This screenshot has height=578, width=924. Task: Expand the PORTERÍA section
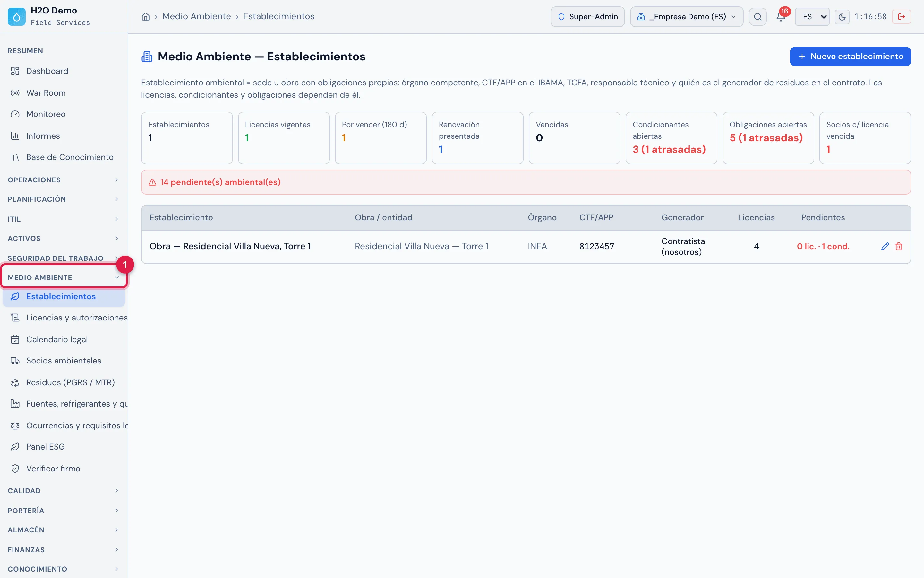click(64, 511)
